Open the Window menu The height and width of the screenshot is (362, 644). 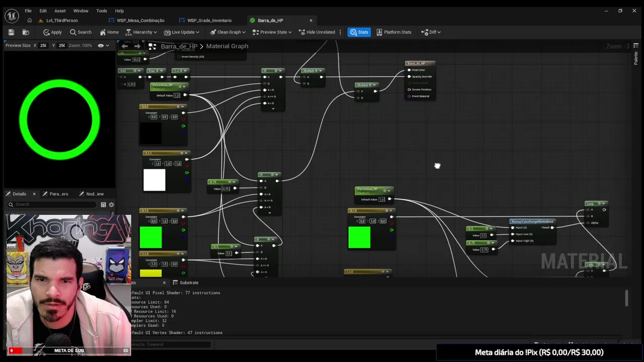click(x=80, y=11)
